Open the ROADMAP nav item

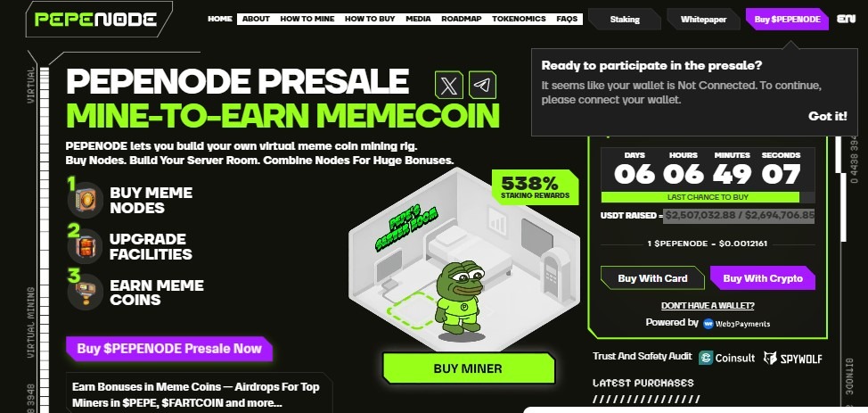point(460,19)
